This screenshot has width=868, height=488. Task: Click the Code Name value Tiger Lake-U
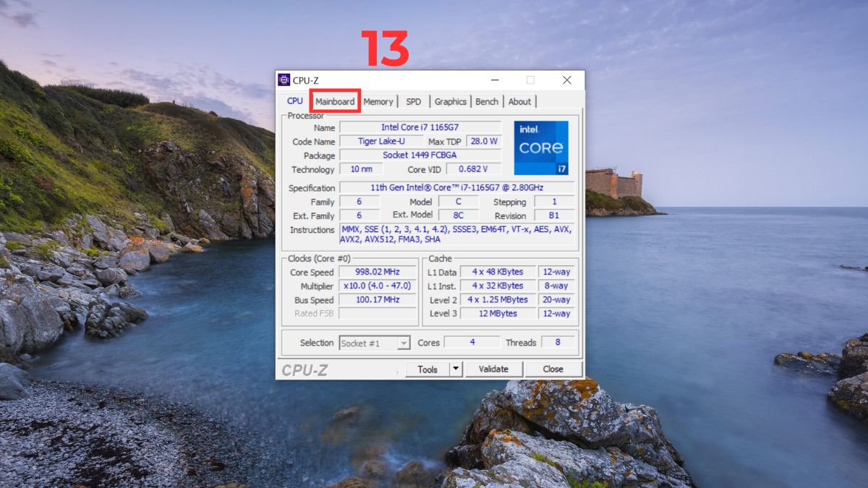click(381, 142)
